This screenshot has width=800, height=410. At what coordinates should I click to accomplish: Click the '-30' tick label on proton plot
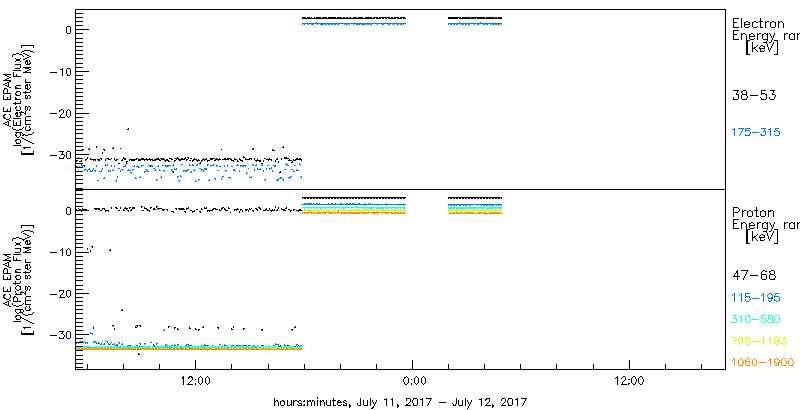(61, 335)
